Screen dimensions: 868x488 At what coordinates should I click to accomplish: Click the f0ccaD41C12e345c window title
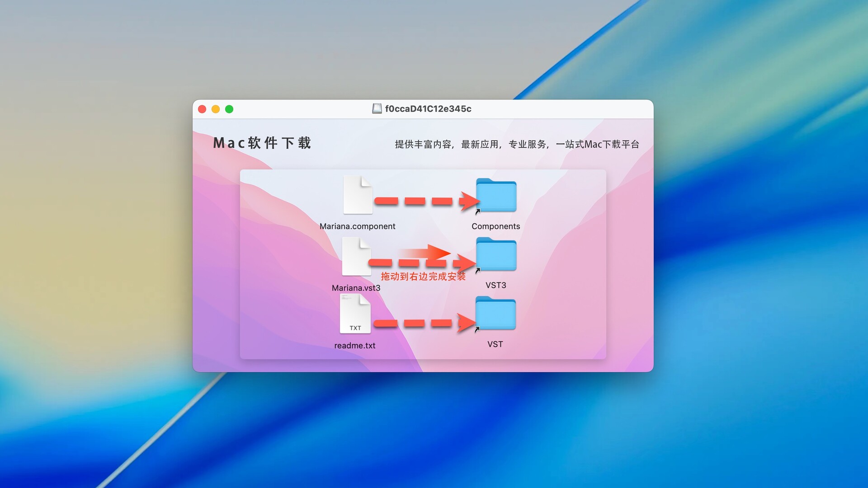point(428,109)
